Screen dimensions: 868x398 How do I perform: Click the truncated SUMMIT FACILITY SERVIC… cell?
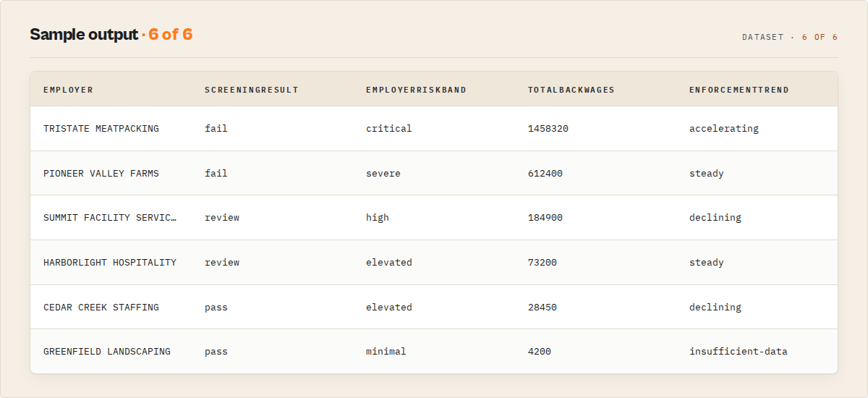[x=110, y=218]
